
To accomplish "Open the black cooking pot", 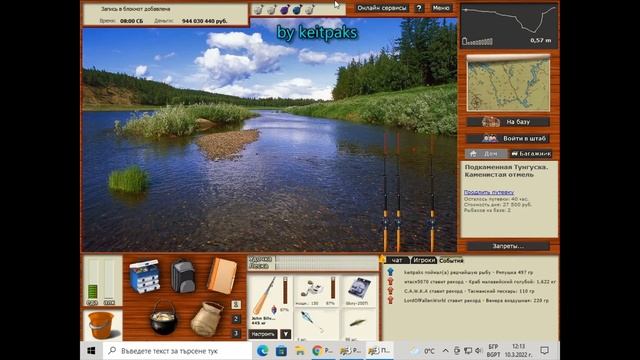I will pos(164,318).
